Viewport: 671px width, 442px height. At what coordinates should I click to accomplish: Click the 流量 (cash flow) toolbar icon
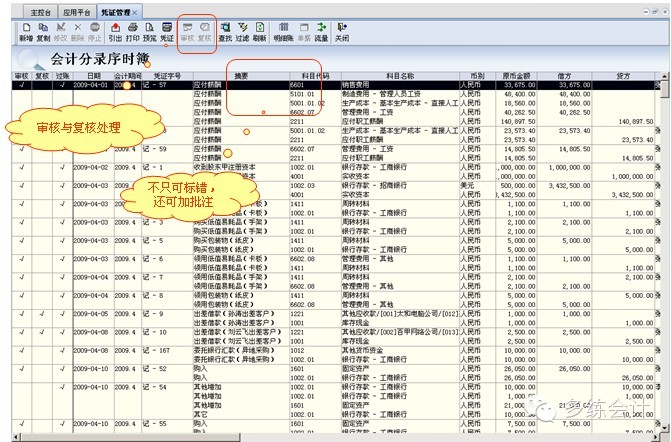point(321,33)
